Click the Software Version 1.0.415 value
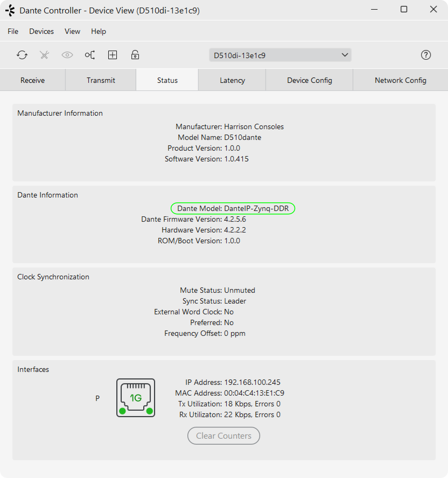 point(236,159)
